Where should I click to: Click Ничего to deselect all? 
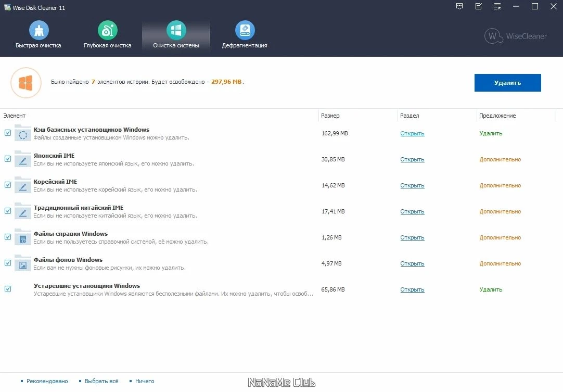[145, 381]
